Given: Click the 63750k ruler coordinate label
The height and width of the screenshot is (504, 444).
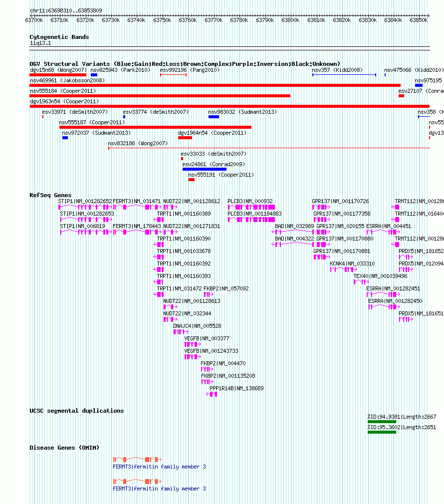Looking at the screenshot, I should (x=162, y=20).
